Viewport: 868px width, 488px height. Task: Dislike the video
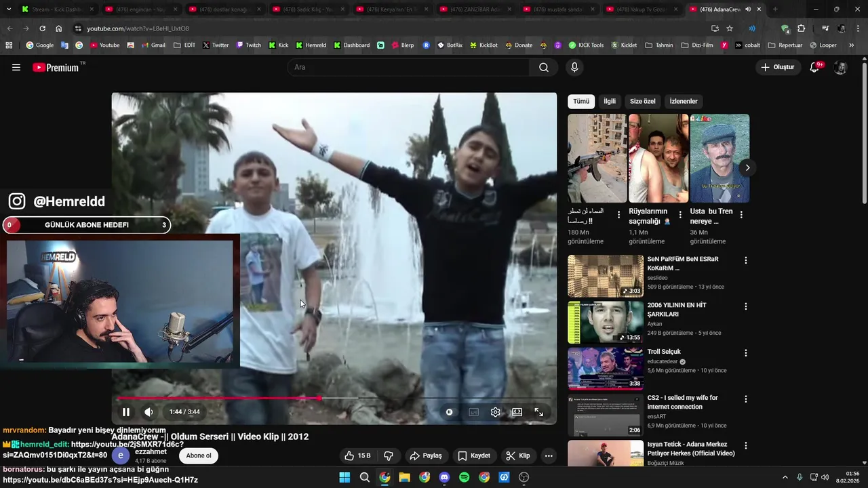pyautogui.click(x=389, y=455)
